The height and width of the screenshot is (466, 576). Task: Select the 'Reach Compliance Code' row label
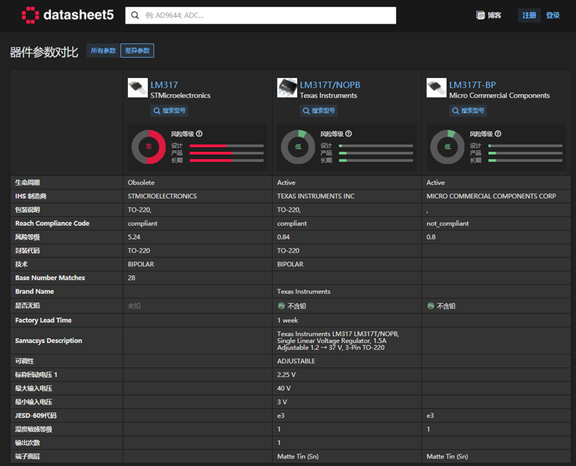52,223
